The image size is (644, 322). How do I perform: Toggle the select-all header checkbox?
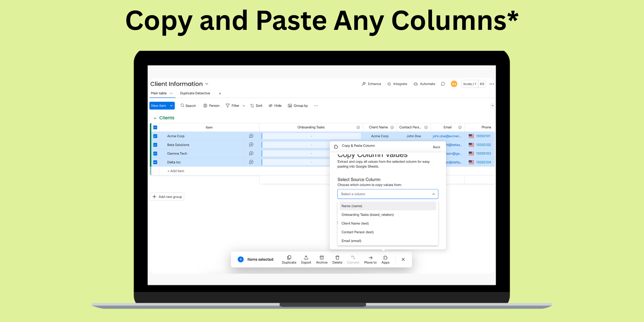point(155,127)
